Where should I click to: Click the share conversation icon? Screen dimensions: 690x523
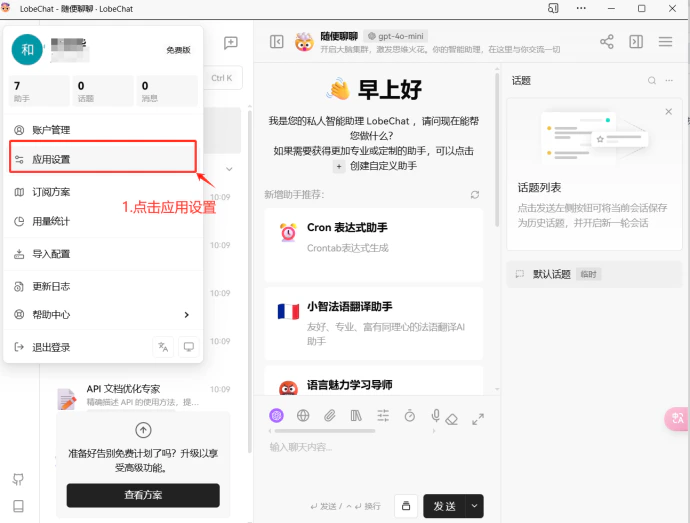click(606, 42)
